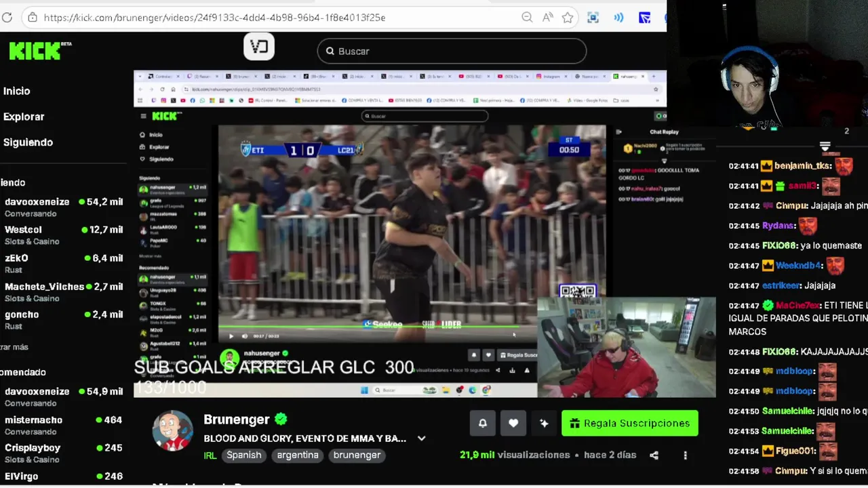Screen dimensions: 868x488
Task: Reload the page with the browser refresh icon
Action: click(7, 18)
